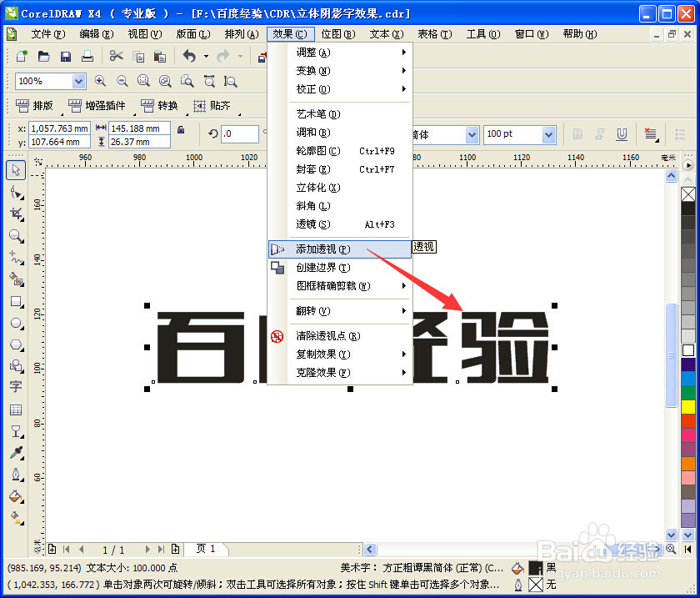Open the 页 1 page tab
Viewport: 700px width, 598px height.
click(206, 549)
